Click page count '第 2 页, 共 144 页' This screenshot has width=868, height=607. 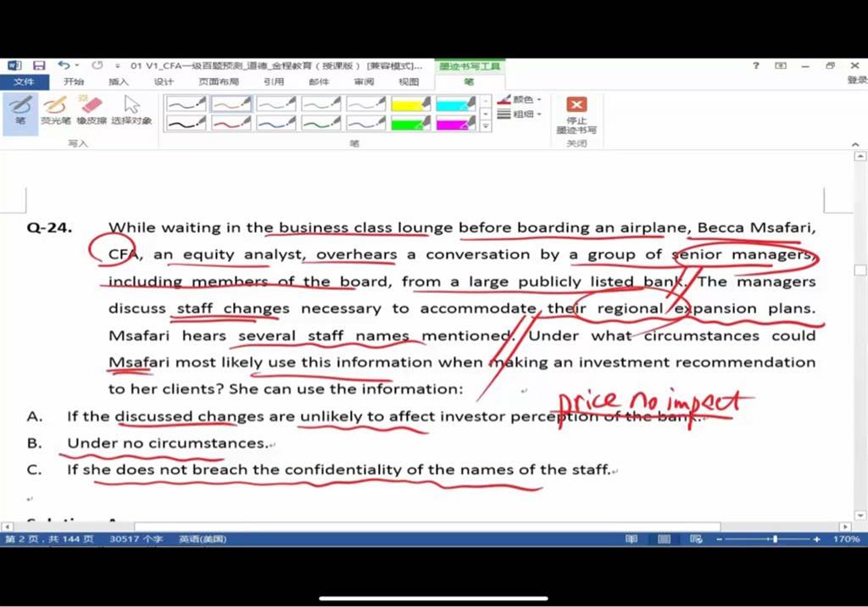coord(49,539)
